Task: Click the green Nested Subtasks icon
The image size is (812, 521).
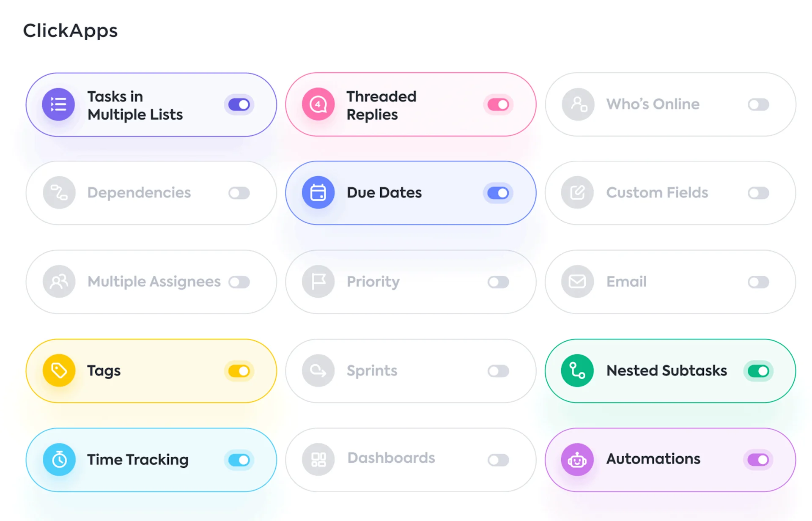Action: [577, 370]
